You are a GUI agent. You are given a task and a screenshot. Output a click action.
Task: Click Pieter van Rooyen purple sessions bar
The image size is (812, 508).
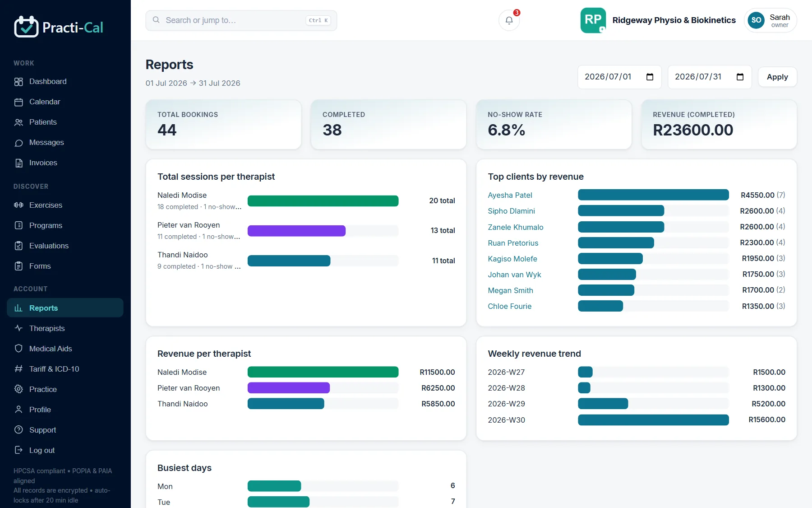click(296, 231)
